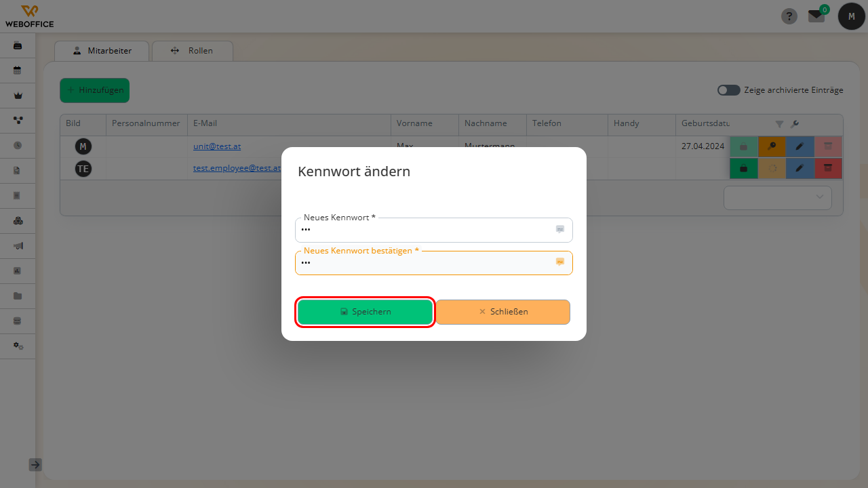
Task: Open the mail envelope notifications icon
Action: click(816, 16)
